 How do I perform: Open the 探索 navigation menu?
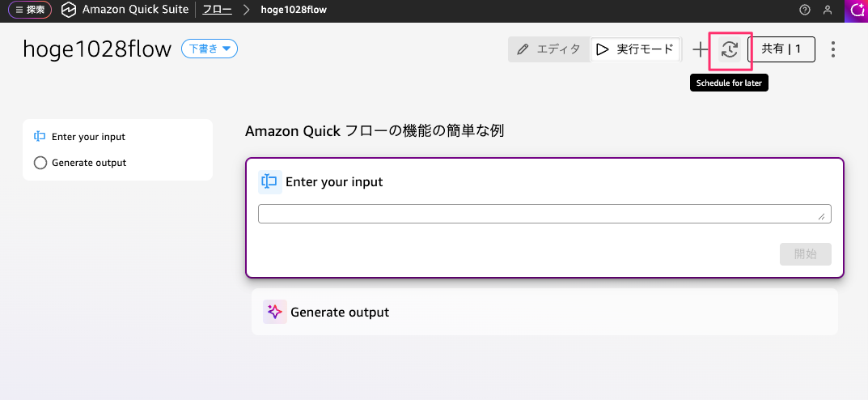pyautogui.click(x=30, y=10)
